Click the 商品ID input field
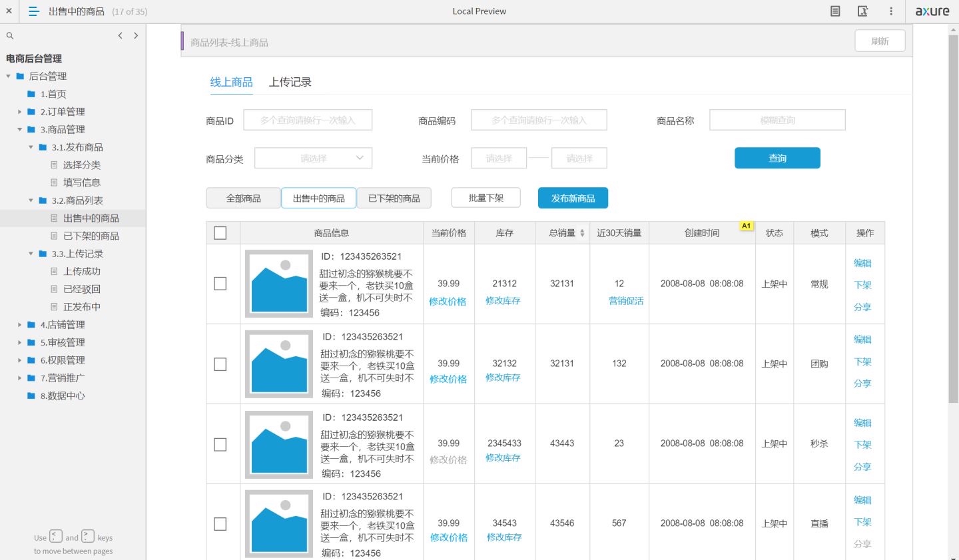The height and width of the screenshot is (560, 959). 308,120
